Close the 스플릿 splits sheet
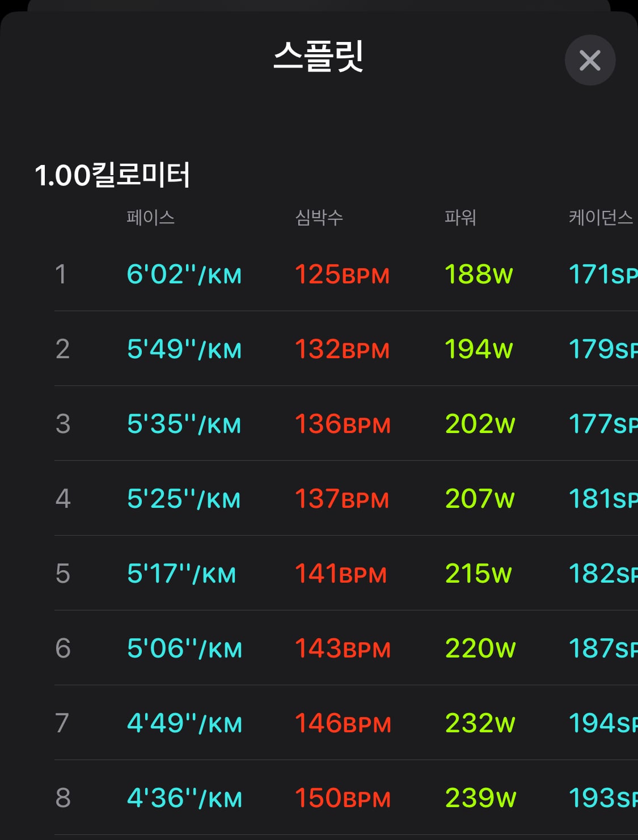638x840 pixels. click(590, 60)
